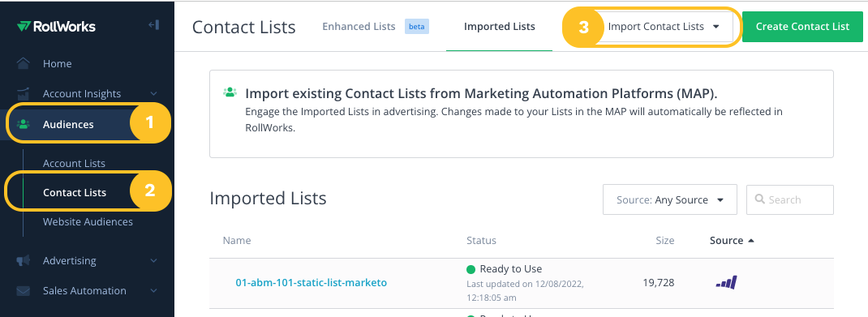Expand the Sales Automation menu chevron

pyautogui.click(x=154, y=290)
